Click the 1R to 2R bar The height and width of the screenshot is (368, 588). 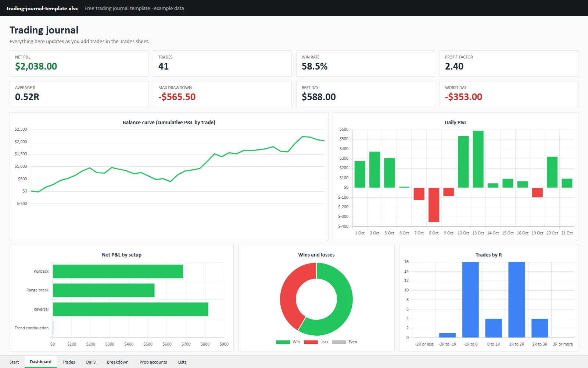point(517,300)
